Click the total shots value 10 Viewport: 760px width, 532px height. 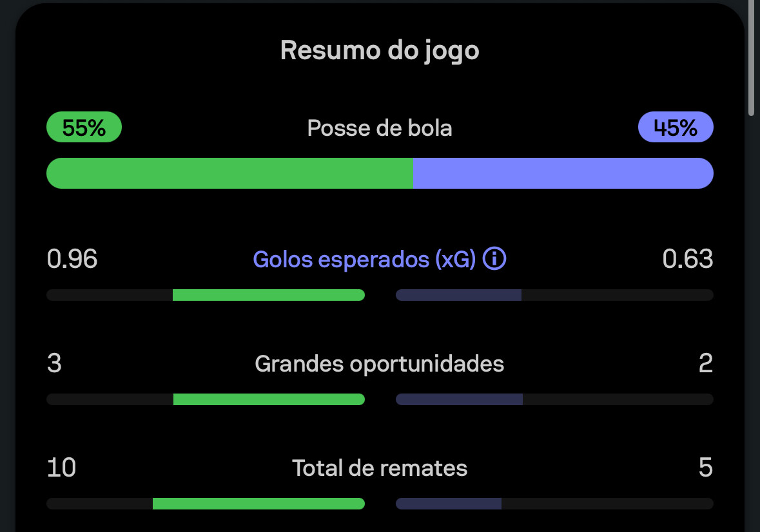tap(61, 468)
